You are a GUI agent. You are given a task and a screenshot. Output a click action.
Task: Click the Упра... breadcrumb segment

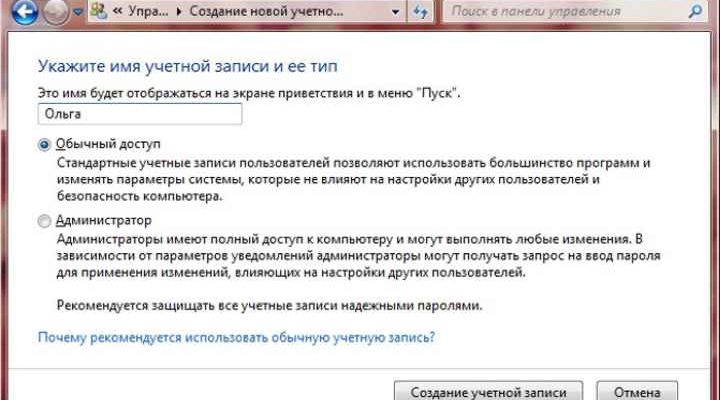tap(148, 11)
